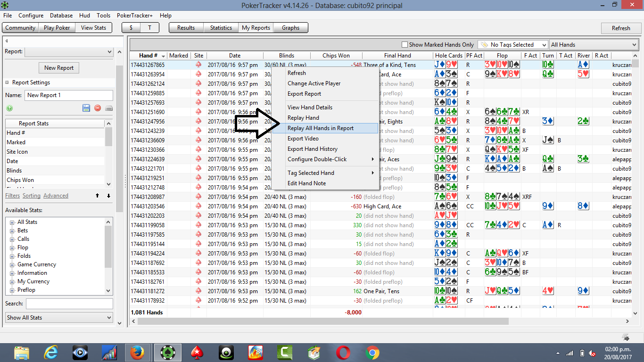Open the Filters link
644x362 pixels.
pyautogui.click(x=13, y=196)
